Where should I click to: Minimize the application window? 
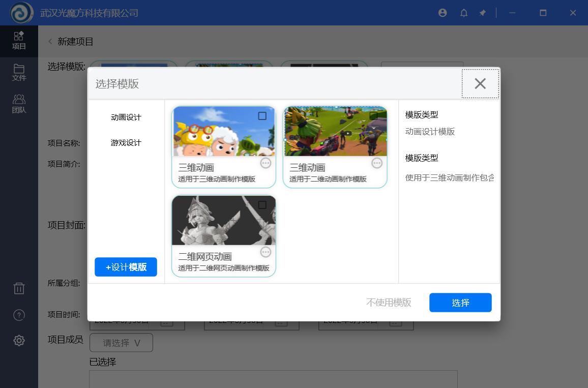click(512, 13)
